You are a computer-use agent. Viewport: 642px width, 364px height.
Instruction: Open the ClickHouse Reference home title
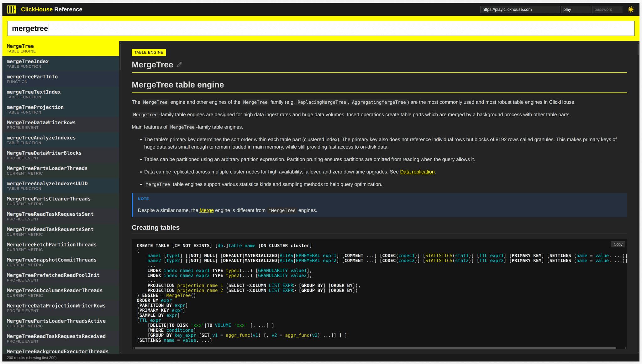pos(52,9)
